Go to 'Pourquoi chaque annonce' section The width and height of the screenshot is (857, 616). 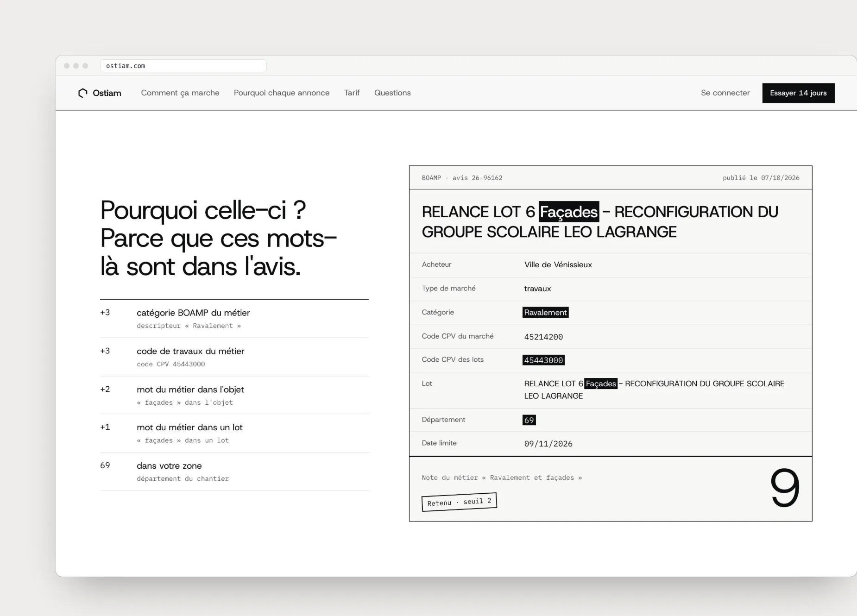[x=282, y=93]
